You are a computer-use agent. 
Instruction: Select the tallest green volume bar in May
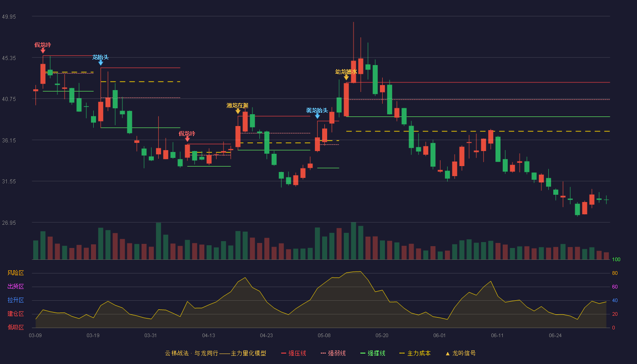(x=354, y=241)
